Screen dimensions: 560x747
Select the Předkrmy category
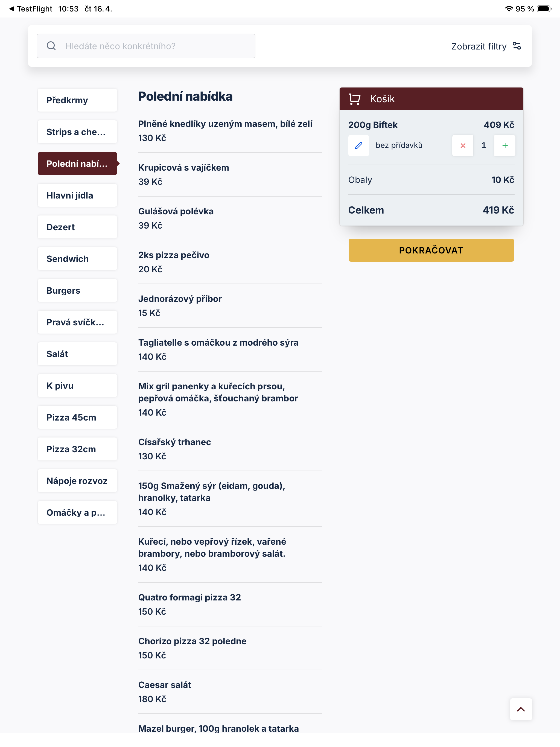click(77, 100)
